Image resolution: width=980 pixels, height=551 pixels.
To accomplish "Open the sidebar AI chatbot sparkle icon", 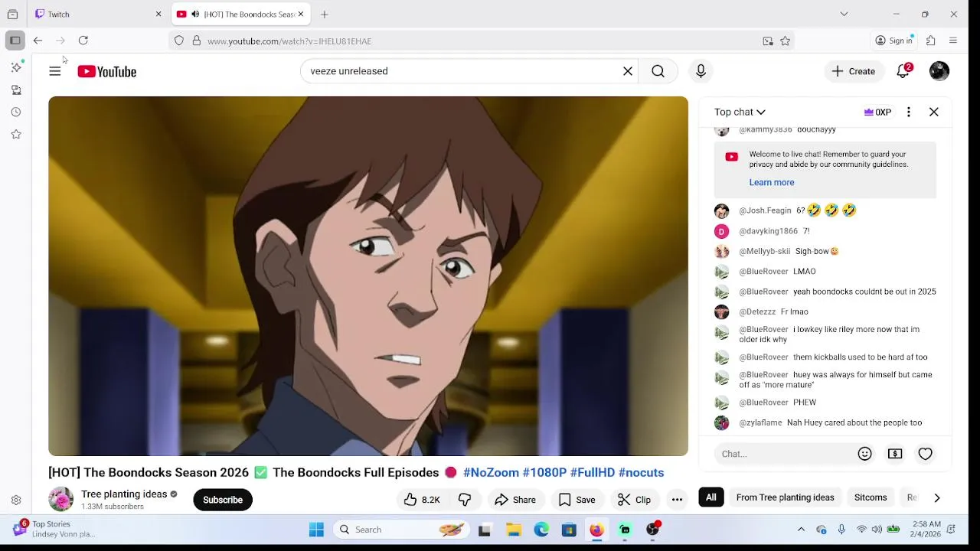I will click(15, 67).
